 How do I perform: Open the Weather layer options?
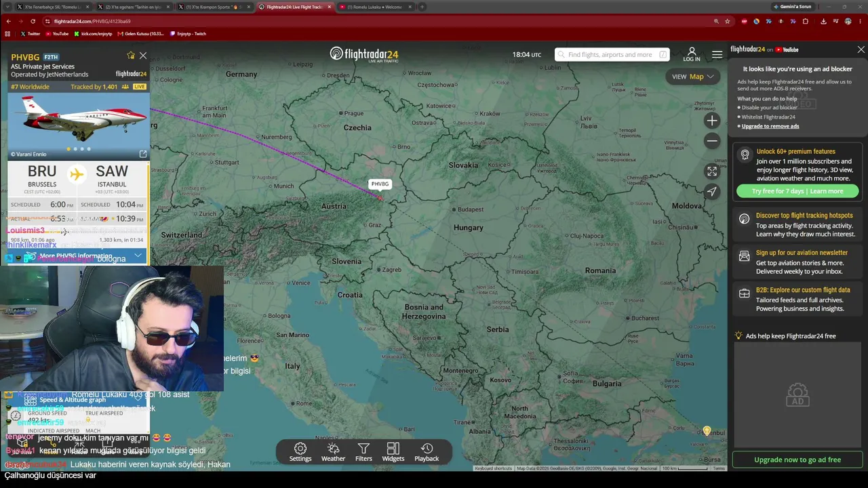tap(333, 452)
